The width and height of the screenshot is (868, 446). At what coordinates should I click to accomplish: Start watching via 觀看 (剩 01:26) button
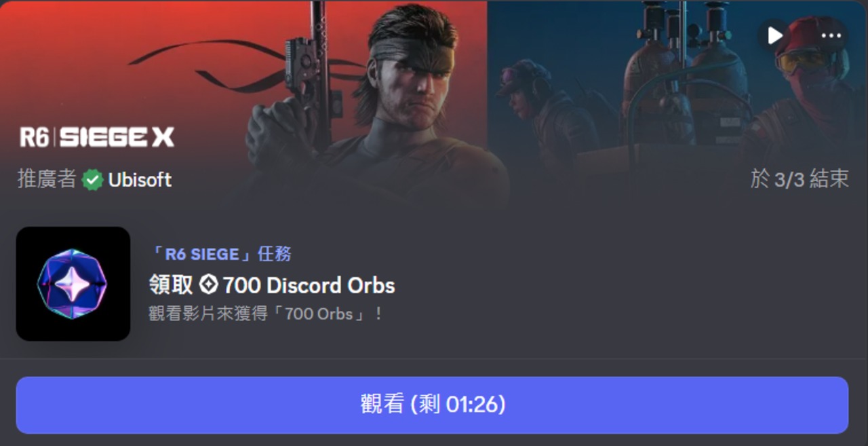[432, 405]
